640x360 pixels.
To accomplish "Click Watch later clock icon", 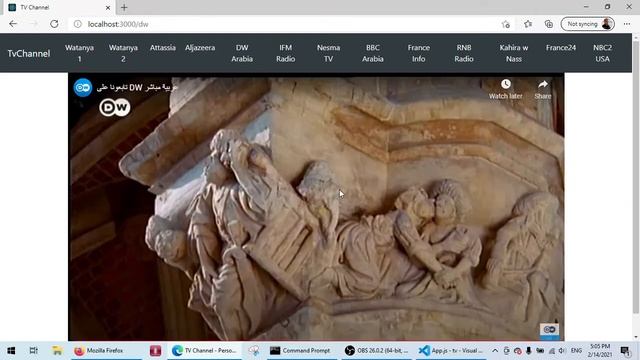I will pos(506,84).
